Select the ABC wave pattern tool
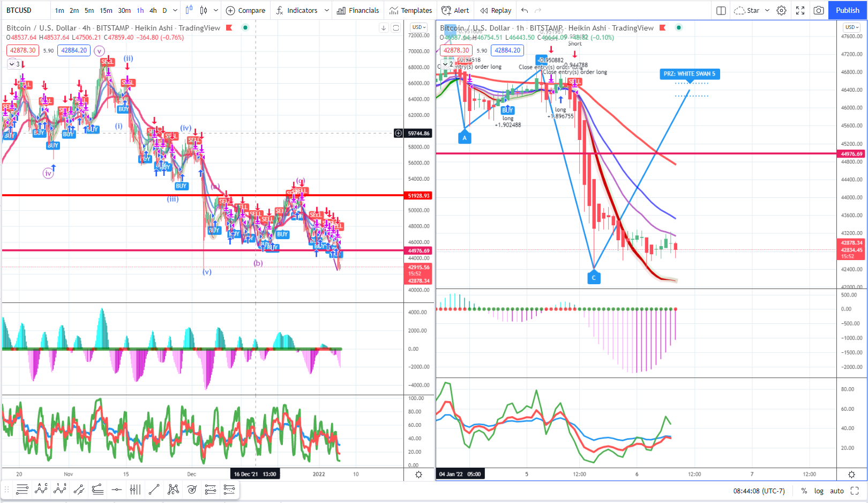The image size is (868, 503). tap(41, 489)
